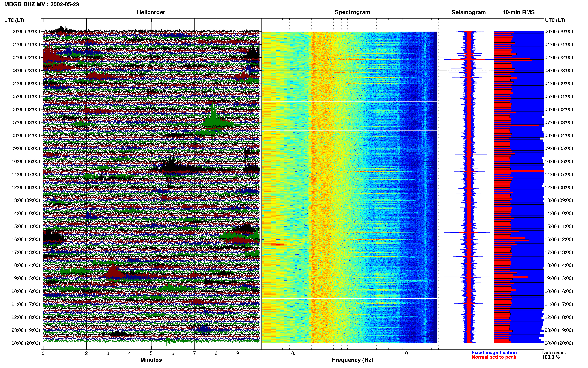Click the UTC (LT) label beside the RMS panel
This screenshot has width=588, height=368.
[x=555, y=20]
